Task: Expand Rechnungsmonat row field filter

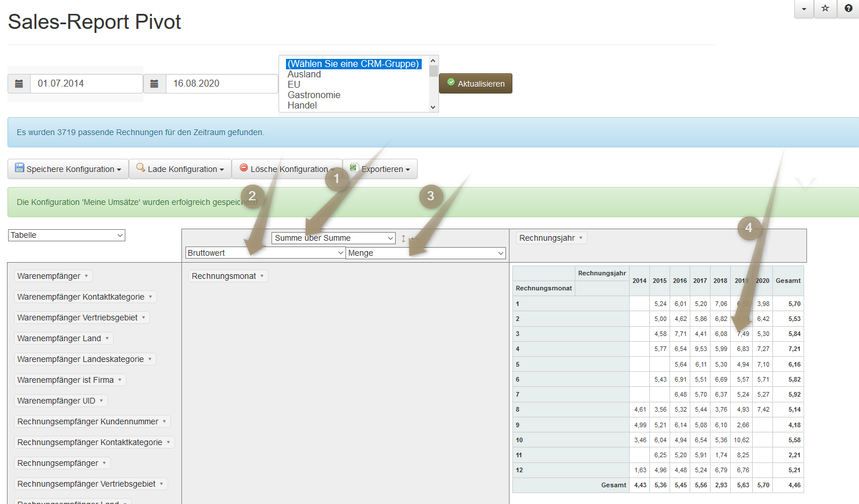Action: [262, 276]
